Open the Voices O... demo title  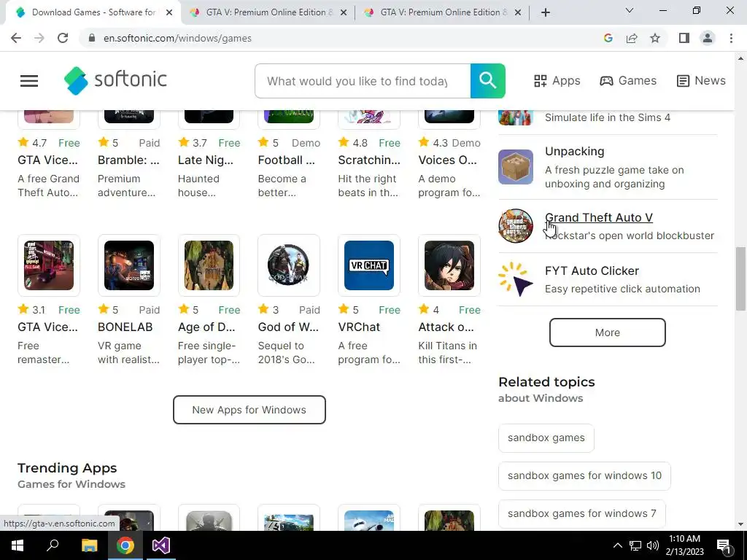pyautogui.click(x=447, y=160)
